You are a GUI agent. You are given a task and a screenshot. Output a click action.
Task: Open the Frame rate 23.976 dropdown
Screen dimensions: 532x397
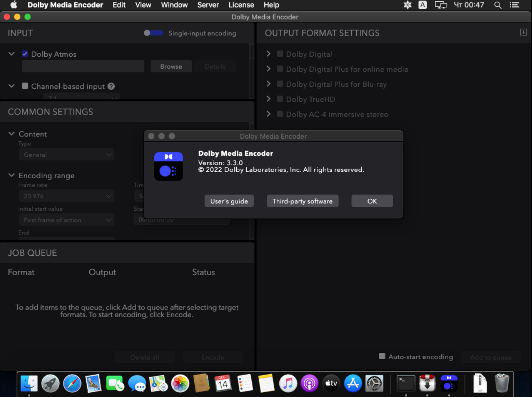tap(66, 196)
